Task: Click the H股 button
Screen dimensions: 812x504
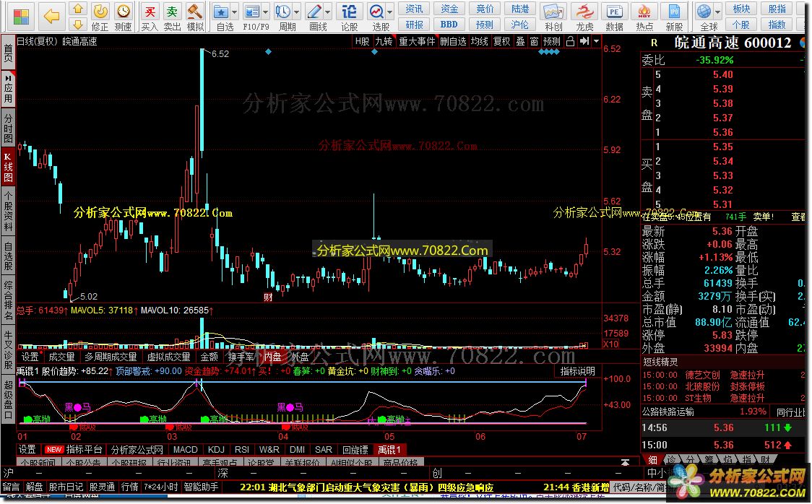Action: (x=362, y=41)
